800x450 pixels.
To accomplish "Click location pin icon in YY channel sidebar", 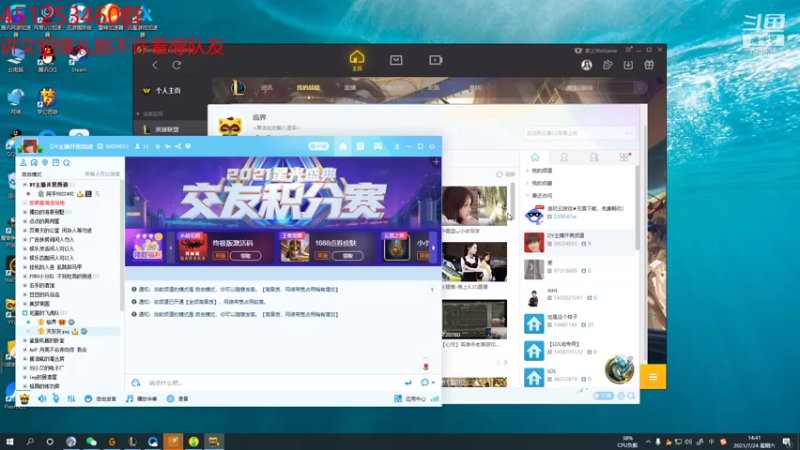I will (45, 163).
